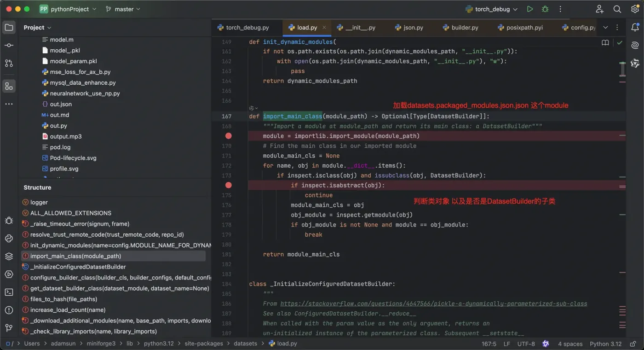The width and height of the screenshot is (644, 350).
Task: Expand AI code vision hint above import_main_class
Action: [253, 108]
